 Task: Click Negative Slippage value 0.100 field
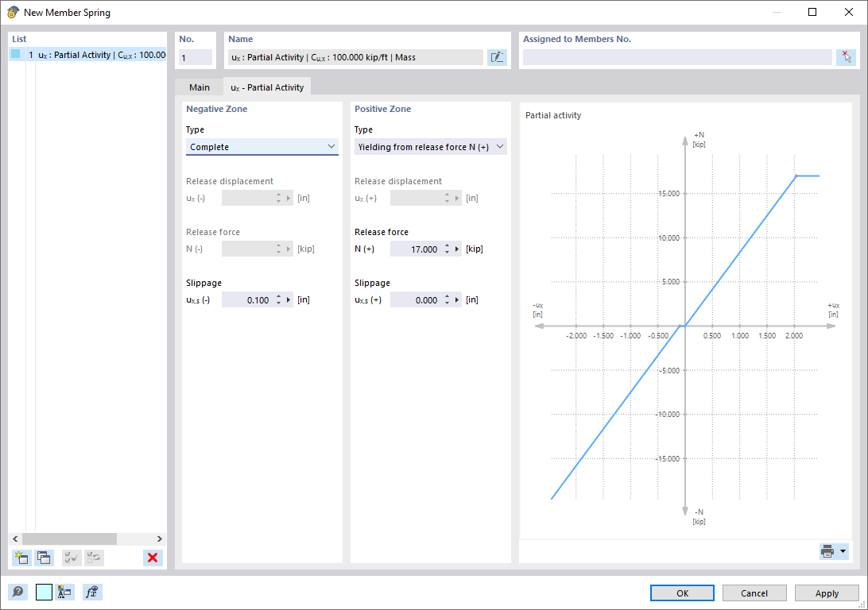click(x=247, y=300)
